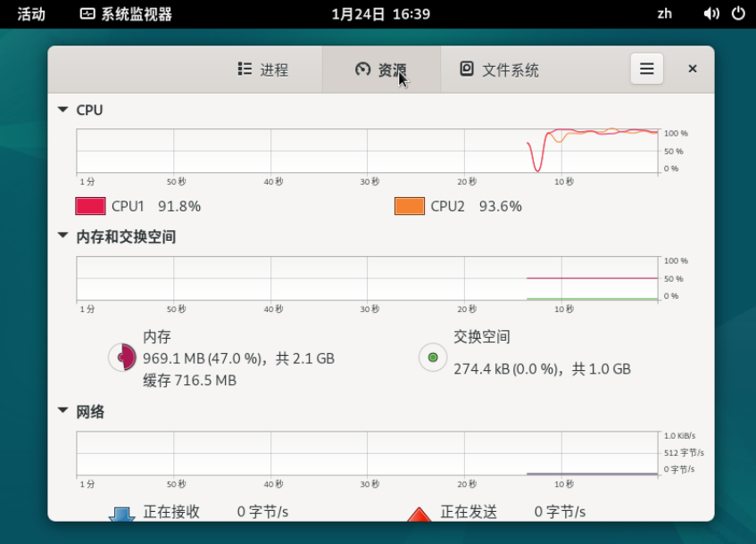Click the 系统监视器 top bar icon

(87, 14)
